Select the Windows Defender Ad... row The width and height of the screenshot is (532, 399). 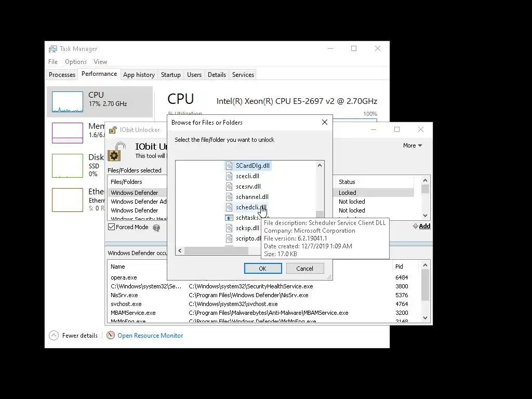[x=138, y=202]
